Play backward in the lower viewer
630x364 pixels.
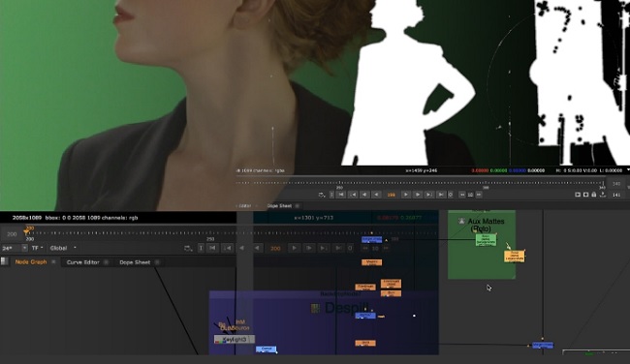pos(257,248)
